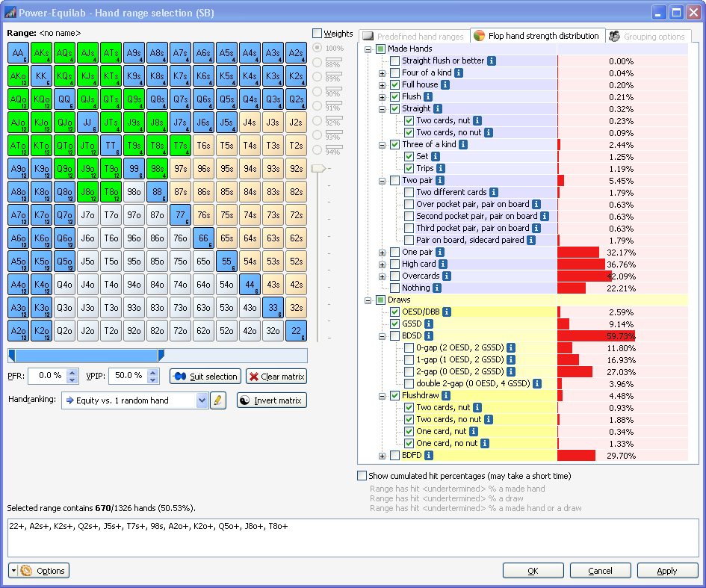Collapse the Straight node

tap(382, 109)
